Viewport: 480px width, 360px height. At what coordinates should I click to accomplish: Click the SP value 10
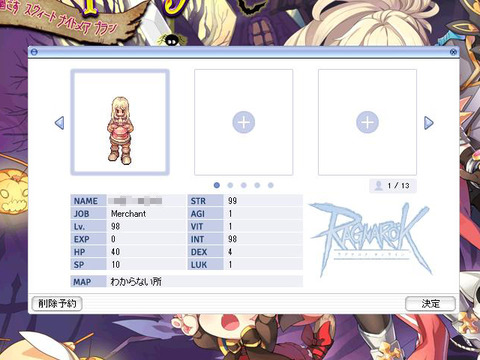click(115, 265)
